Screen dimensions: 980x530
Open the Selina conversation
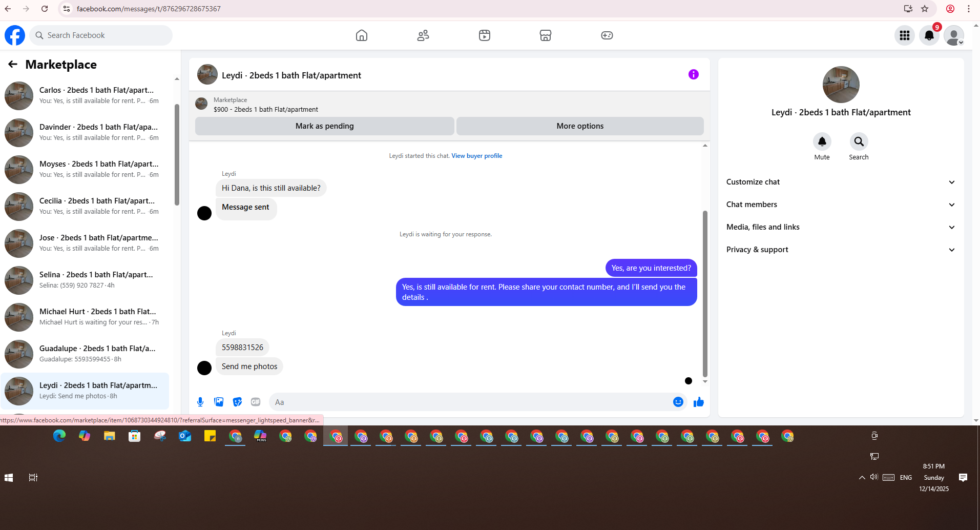point(86,280)
